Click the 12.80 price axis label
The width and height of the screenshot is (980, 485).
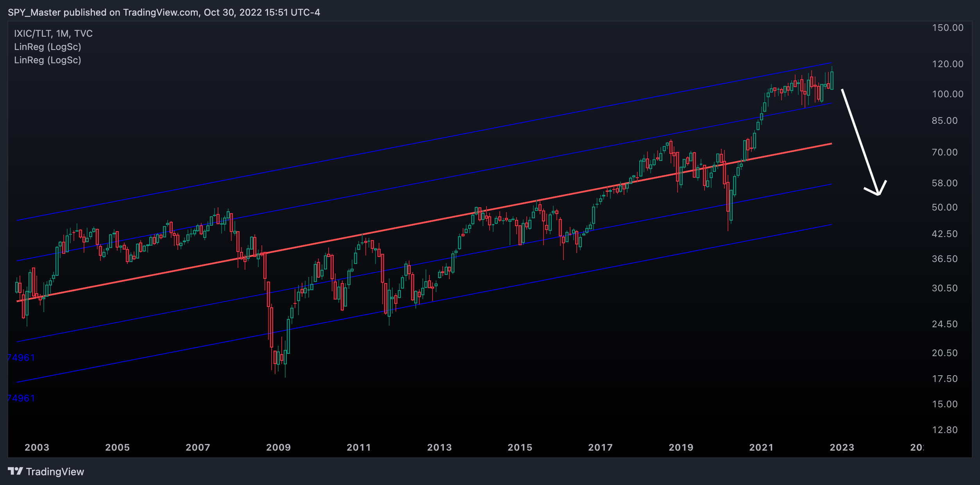(945, 430)
